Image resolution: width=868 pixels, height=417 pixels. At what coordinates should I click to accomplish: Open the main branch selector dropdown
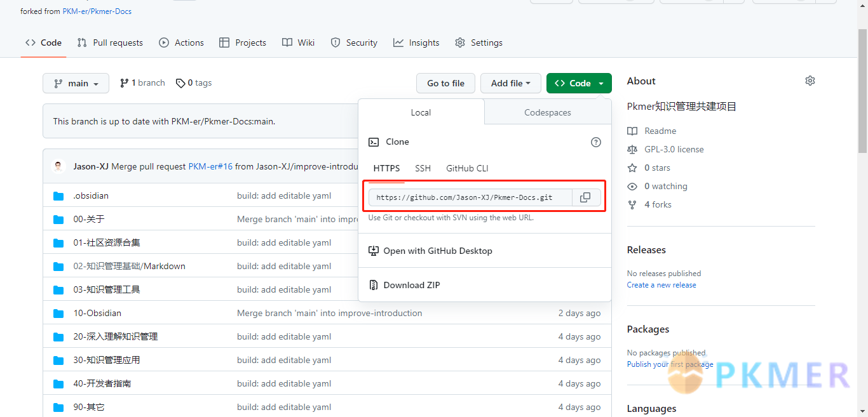coord(76,83)
